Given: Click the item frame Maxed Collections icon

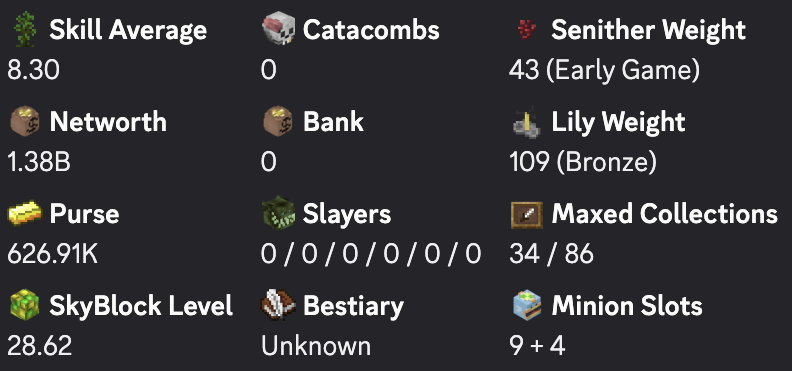Looking at the screenshot, I should click(527, 216).
